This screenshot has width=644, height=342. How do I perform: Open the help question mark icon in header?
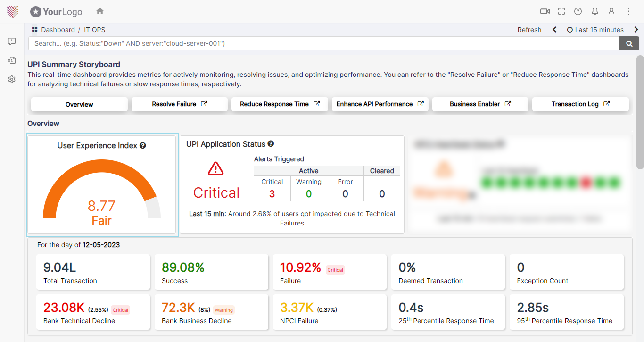(x=578, y=11)
